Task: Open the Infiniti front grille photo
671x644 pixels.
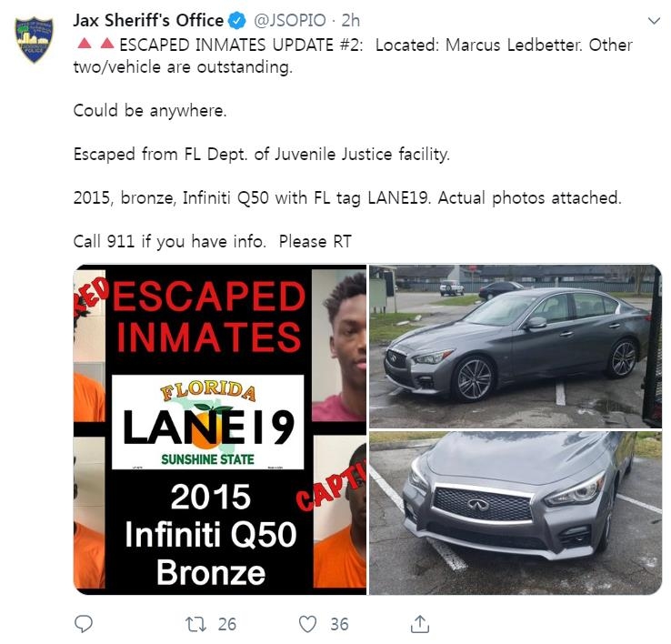Action: [516, 513]
